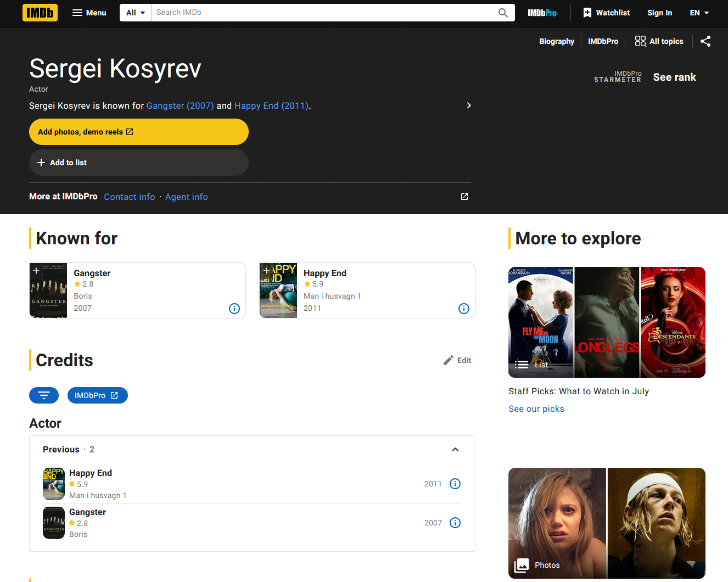Open the EN language dropdown

tap(699, 13)
